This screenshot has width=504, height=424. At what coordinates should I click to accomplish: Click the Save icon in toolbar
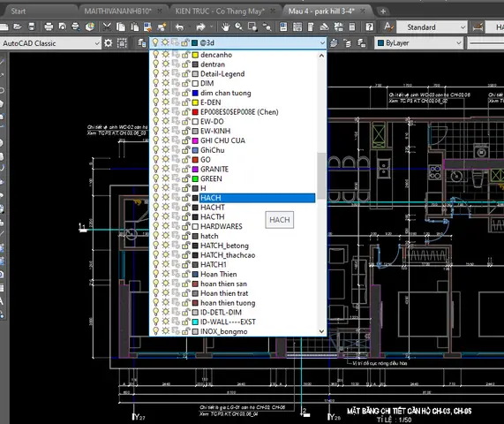(31, 26)
